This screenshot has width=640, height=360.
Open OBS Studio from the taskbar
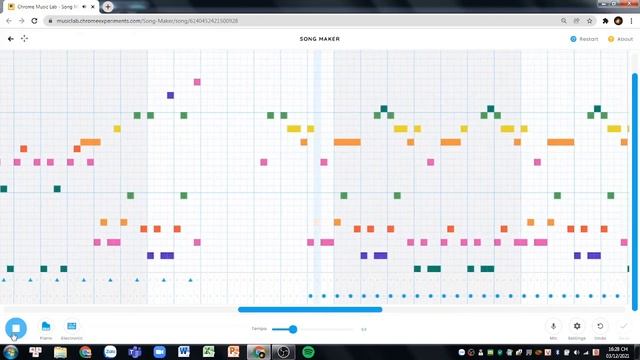click(283, 352)
